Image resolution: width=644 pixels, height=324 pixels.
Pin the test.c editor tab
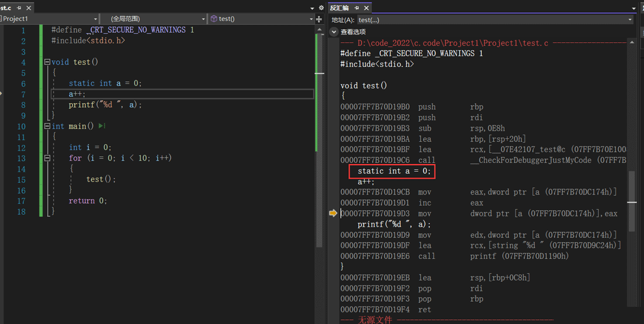click(19, 8)
